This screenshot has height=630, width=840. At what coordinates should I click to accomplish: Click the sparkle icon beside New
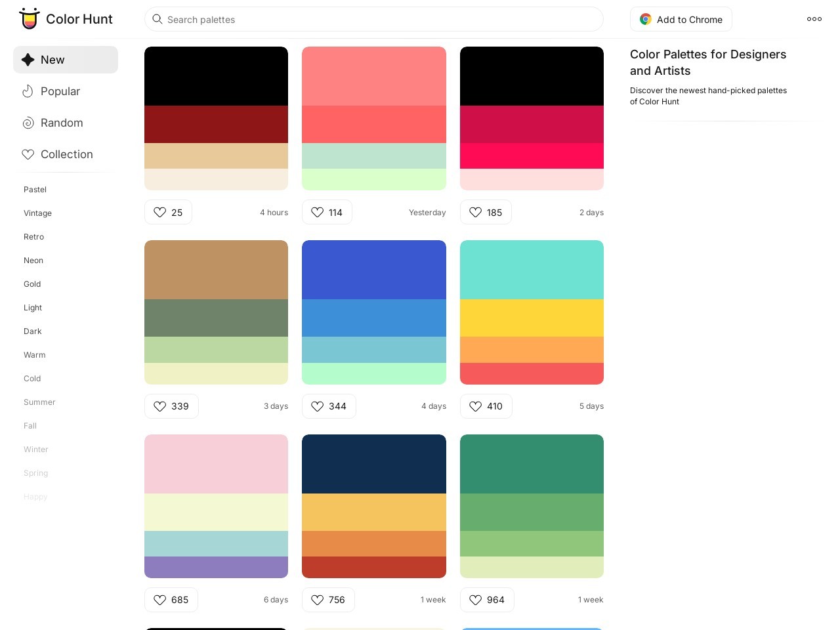point(28,60)
